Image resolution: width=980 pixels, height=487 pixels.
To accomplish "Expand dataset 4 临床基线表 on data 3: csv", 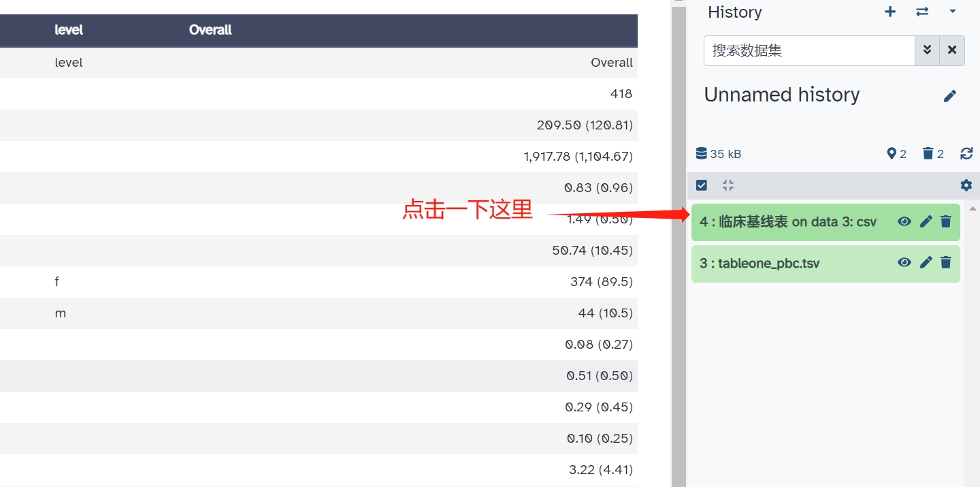I will click(788, 222).
